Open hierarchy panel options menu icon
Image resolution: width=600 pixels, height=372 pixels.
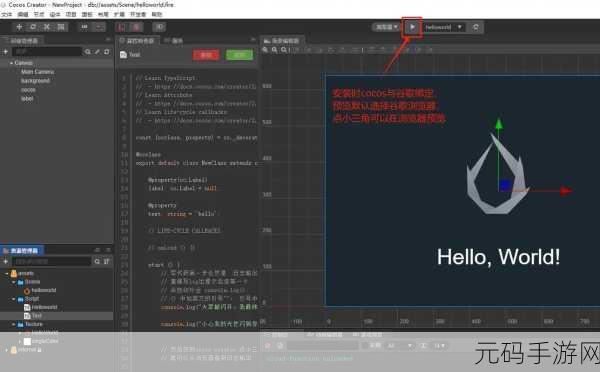tap(108, 40)
